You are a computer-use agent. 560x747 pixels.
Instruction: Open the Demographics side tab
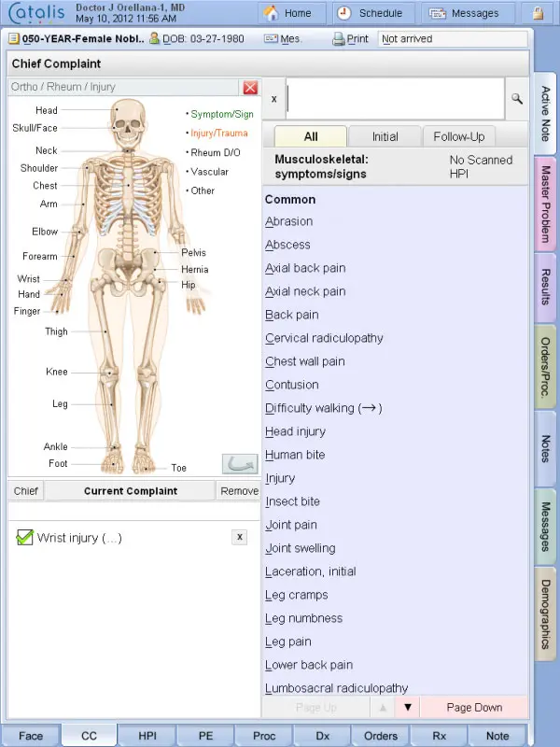(x=545, y=614)
